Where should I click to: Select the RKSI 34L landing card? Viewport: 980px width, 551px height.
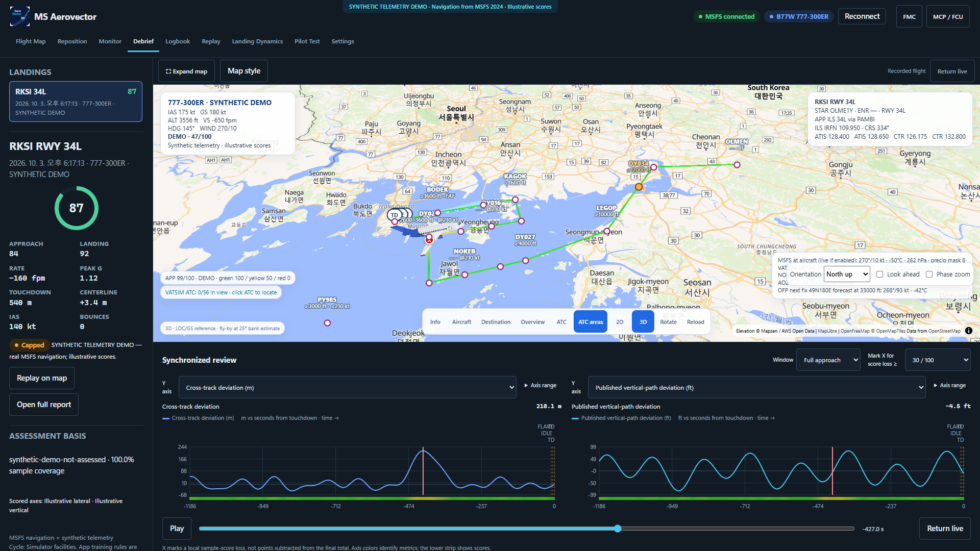(x=76, y=102)
